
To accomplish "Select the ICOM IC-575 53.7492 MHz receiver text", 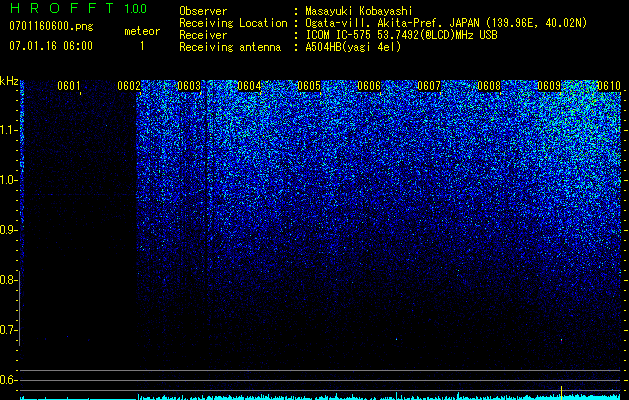I will click(401, 35).
